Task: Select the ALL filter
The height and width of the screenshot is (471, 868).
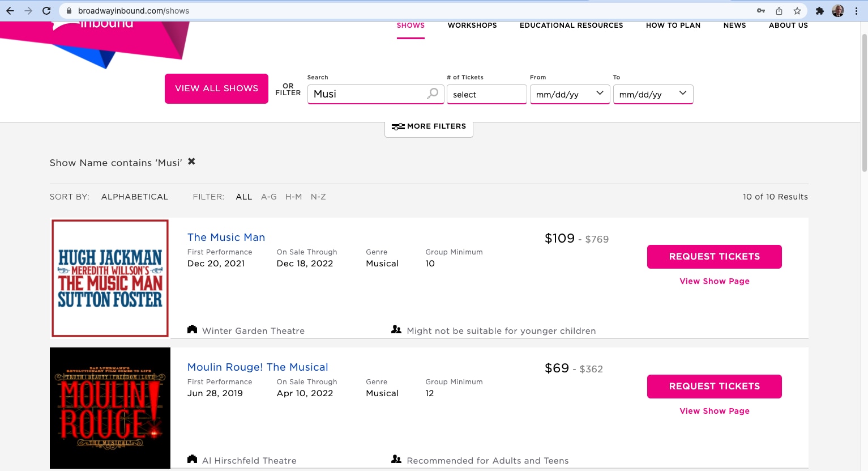Action: click(x=244, y=197)
